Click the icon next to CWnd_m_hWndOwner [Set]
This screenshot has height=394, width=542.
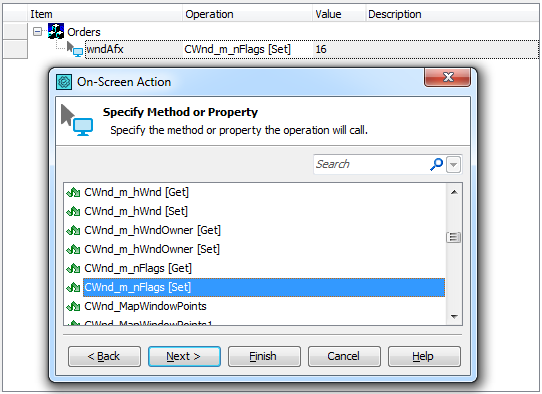pos(73,249)
